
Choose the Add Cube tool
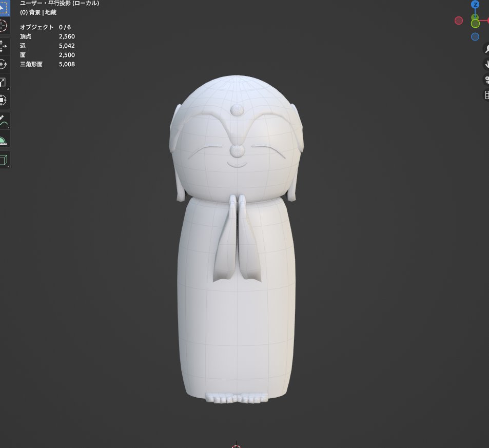click(x=4, y=160)
